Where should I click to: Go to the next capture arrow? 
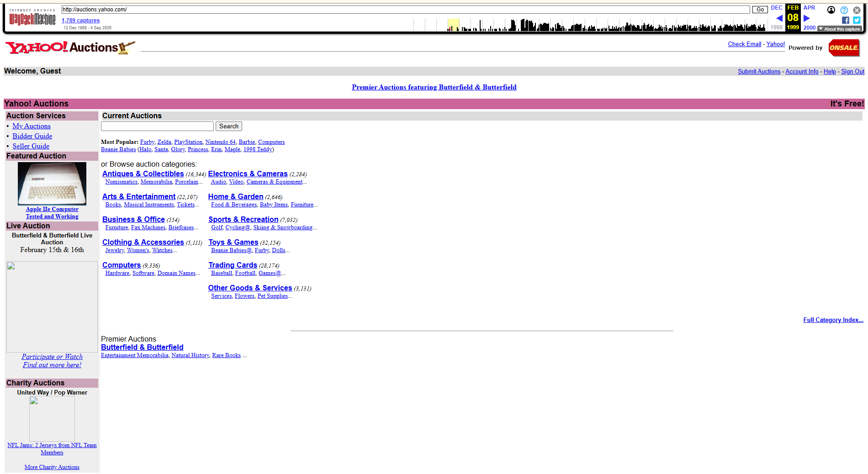(806, 18)
